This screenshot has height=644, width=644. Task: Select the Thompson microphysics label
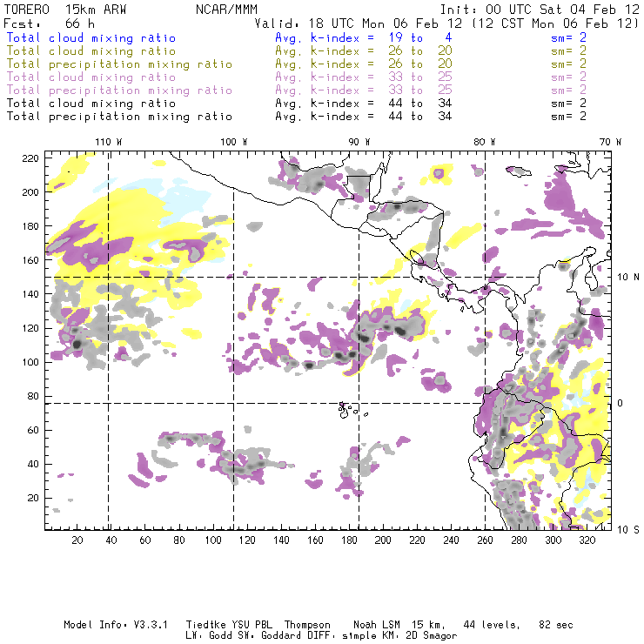pyautogui.click(x=307, y=625)
